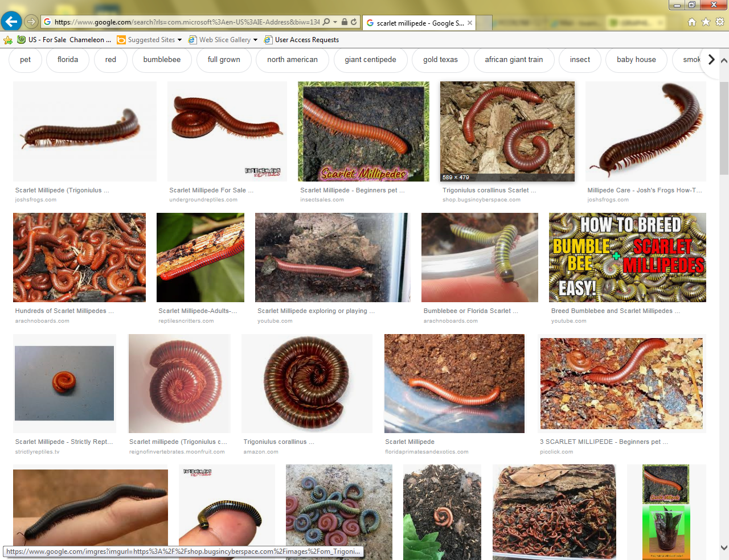Open the address bar autocomplete dropdown arrow

click(335, 22)
